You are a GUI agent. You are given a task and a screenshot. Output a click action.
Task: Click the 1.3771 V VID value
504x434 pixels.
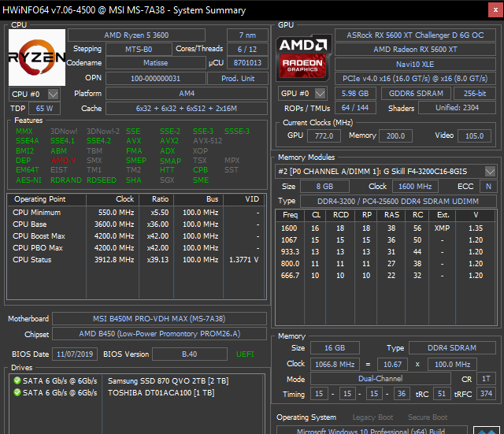(244, 260)
